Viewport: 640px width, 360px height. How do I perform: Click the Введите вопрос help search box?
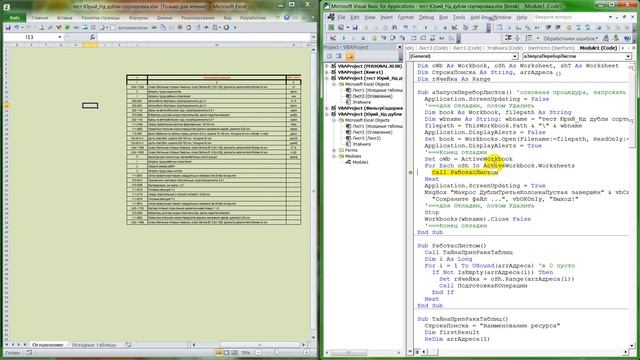(x=571, y=17)
